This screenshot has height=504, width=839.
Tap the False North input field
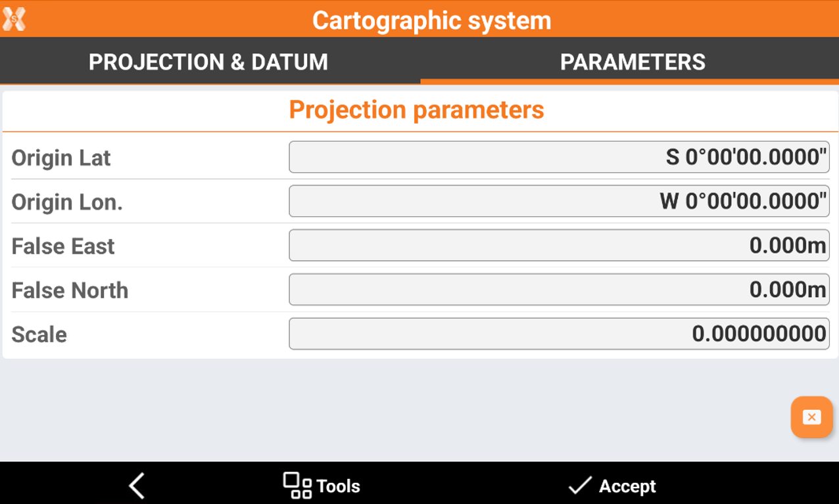coord(559,290)
